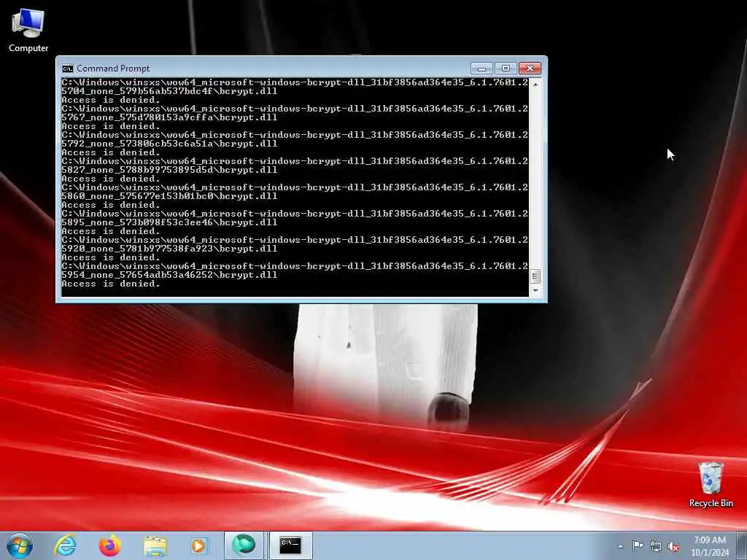Click the line 5895_none_573b098f53c3ee46\bcrypt.dll
747x560 pixels.
click(169, 222)
